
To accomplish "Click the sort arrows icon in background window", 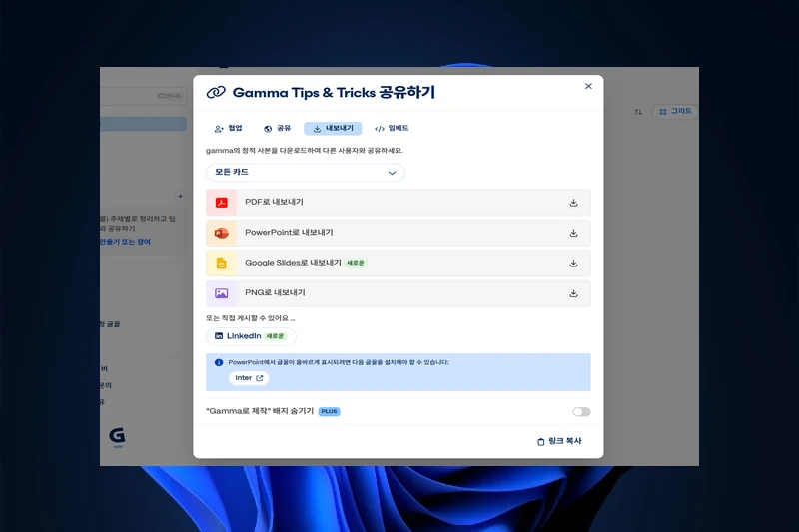I will pos(638,112).
